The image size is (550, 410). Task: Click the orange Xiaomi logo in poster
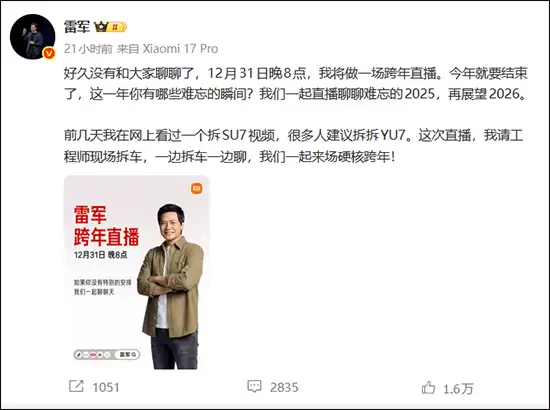click(196, 188)
